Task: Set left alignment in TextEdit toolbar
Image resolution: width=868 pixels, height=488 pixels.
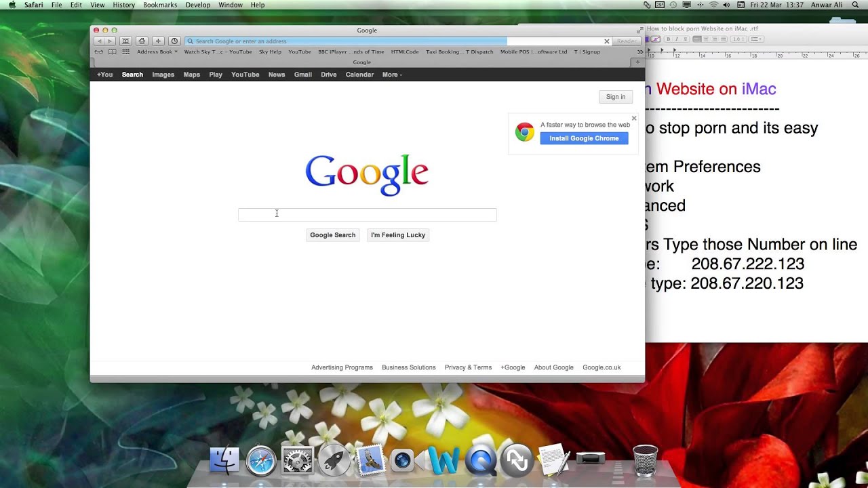Action: [x=697, y=39]
